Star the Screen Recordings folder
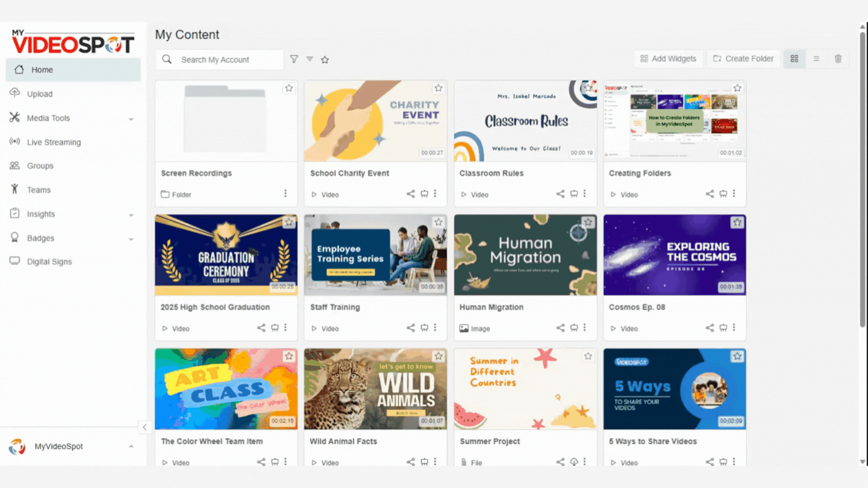This screenshot has height=488, width=868. pyautogui.click(x=289, y=88)
